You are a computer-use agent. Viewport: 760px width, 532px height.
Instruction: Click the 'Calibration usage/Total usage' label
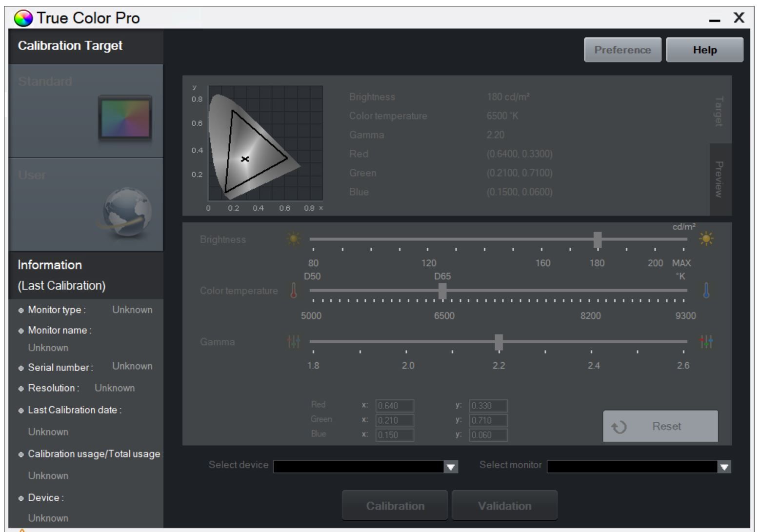click(94, 454)
